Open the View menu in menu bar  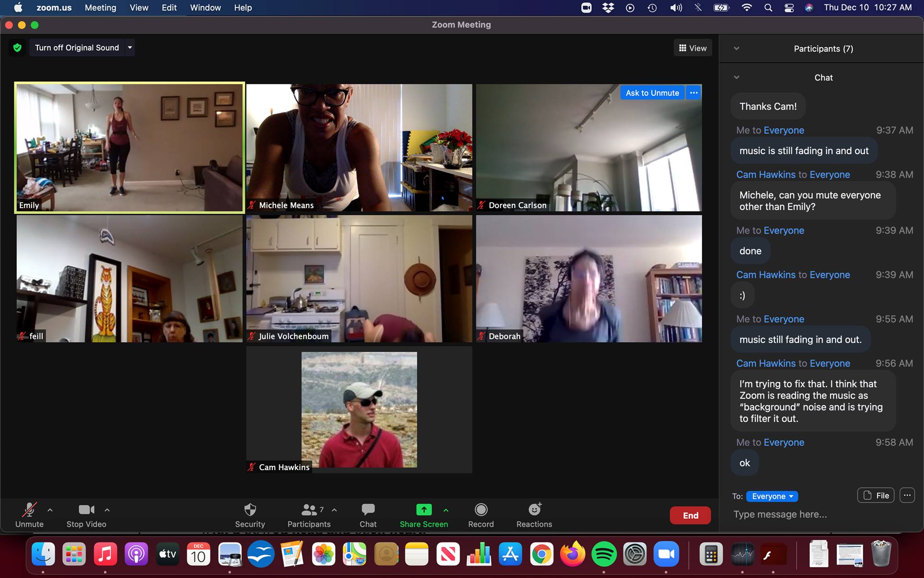pos(139,8)
